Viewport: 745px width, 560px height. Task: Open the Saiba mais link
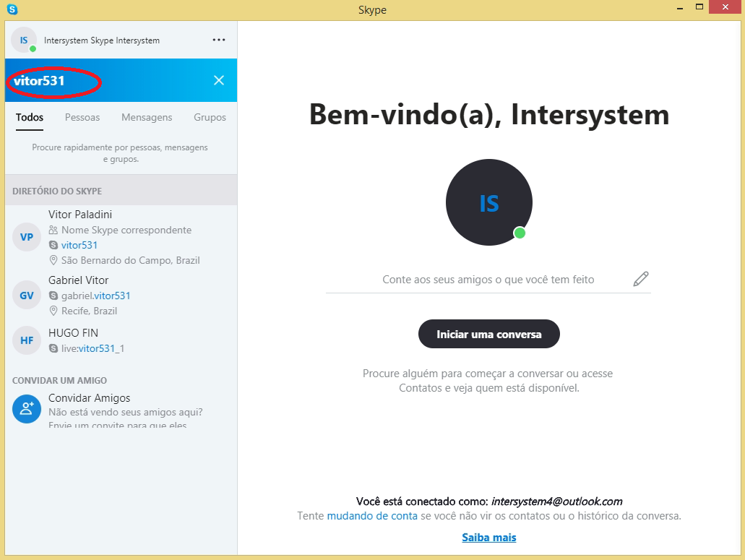(489, 537)
